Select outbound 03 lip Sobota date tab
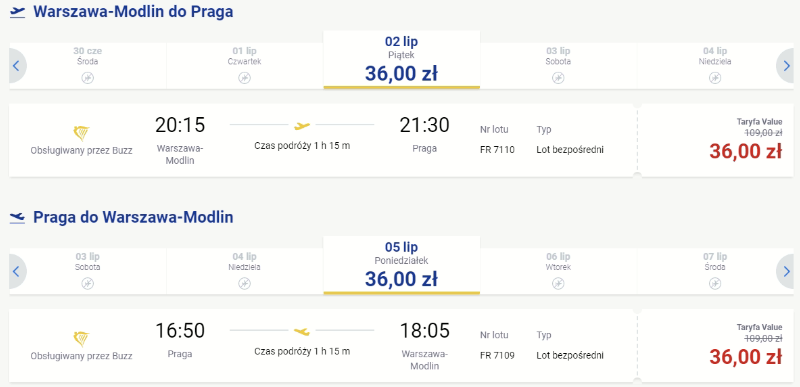Screen dimensions: 800x387 [558, 66]
